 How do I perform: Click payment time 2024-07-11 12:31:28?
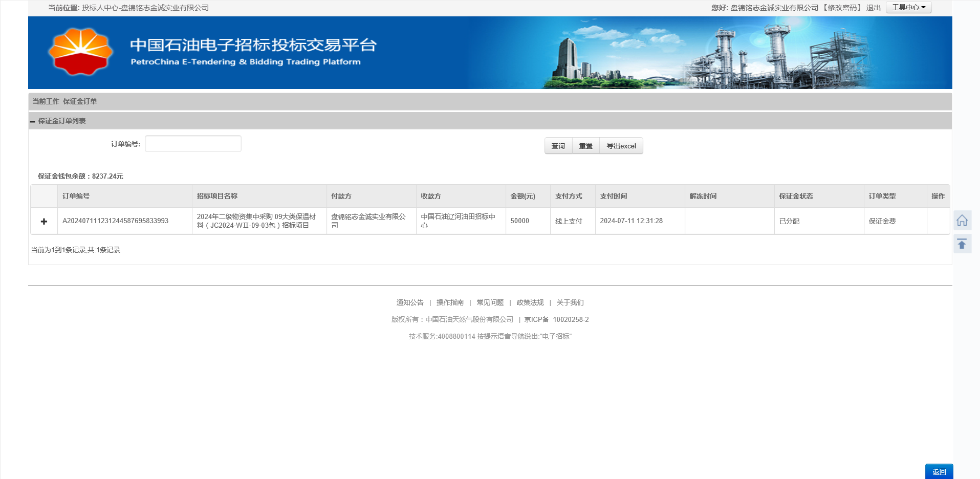[631, 221]
